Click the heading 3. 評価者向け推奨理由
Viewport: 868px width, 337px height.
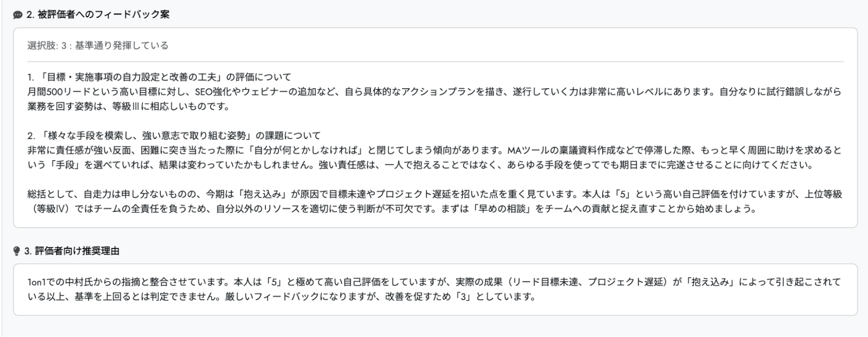coord(72,251)
